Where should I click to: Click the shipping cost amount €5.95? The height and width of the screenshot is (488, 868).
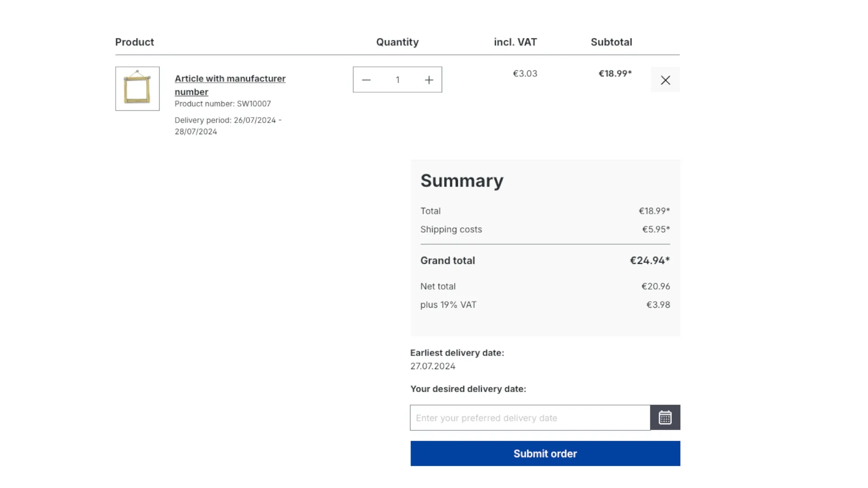point(656,230)
